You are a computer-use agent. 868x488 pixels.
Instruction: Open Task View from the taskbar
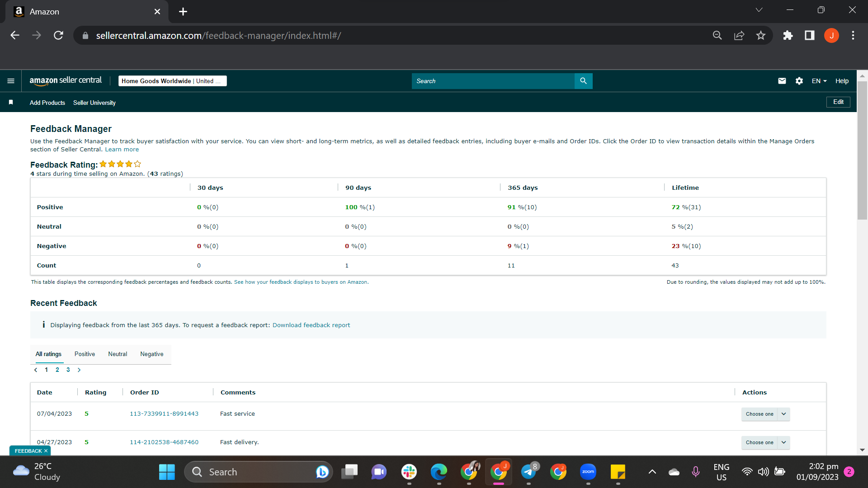[349, 472]
